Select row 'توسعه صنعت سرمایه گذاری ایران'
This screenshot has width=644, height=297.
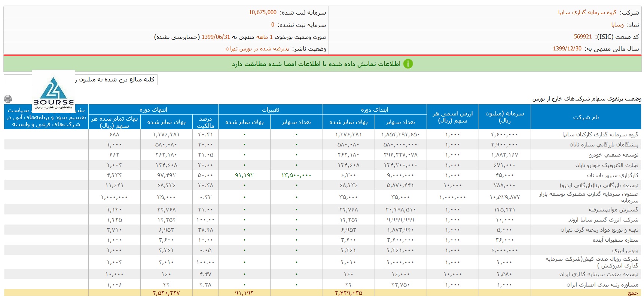323,274
